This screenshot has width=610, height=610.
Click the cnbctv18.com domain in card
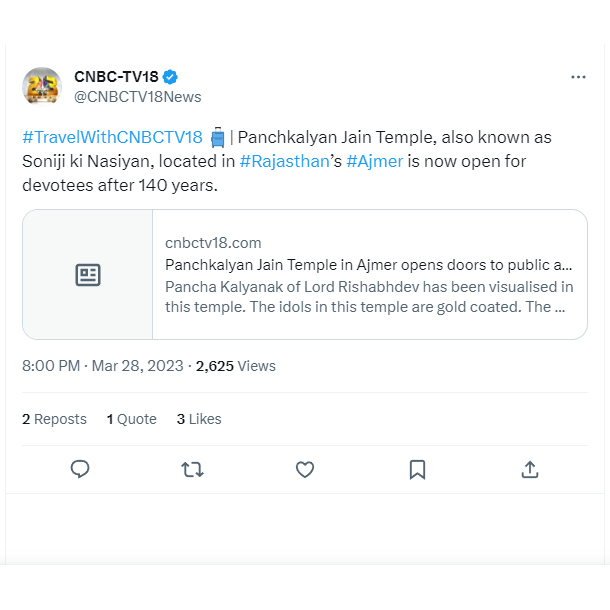click(213, 243)
